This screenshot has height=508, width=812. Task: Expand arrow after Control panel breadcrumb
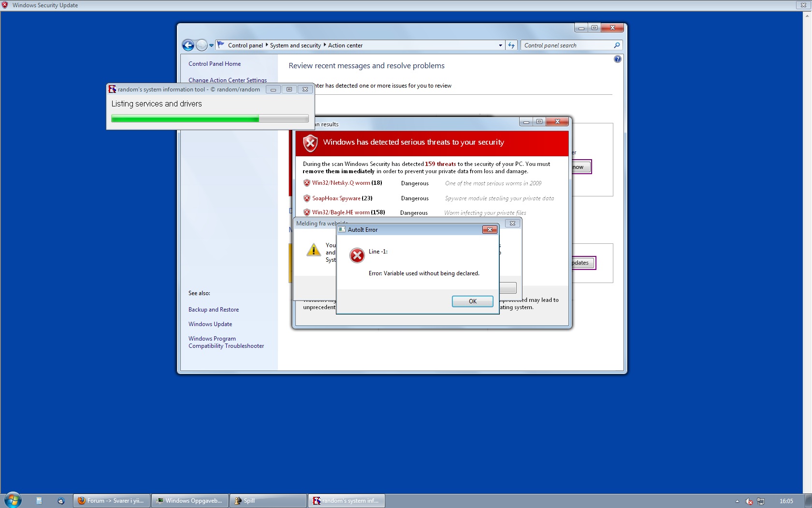point(267,45)
